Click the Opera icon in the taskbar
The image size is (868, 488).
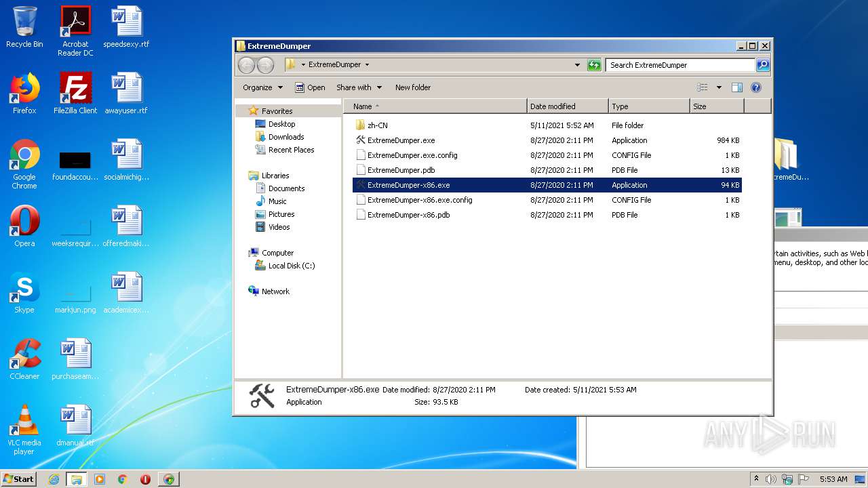click(145, 479)
